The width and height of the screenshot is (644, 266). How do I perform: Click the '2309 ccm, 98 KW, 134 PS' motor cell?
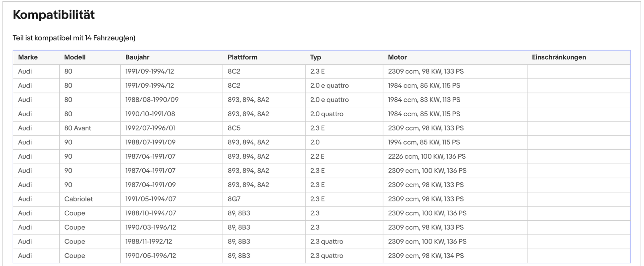point(426,256)
